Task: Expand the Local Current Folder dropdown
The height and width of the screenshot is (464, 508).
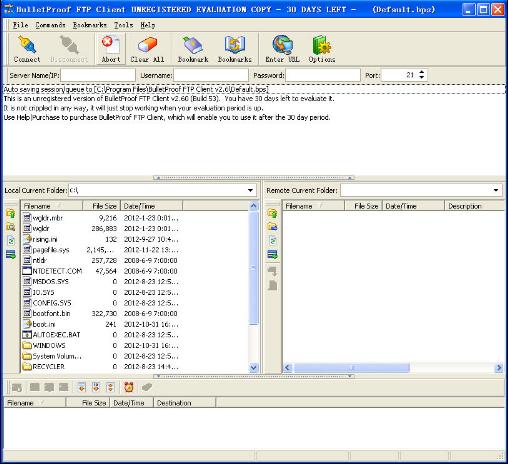Action: point(250,190)
